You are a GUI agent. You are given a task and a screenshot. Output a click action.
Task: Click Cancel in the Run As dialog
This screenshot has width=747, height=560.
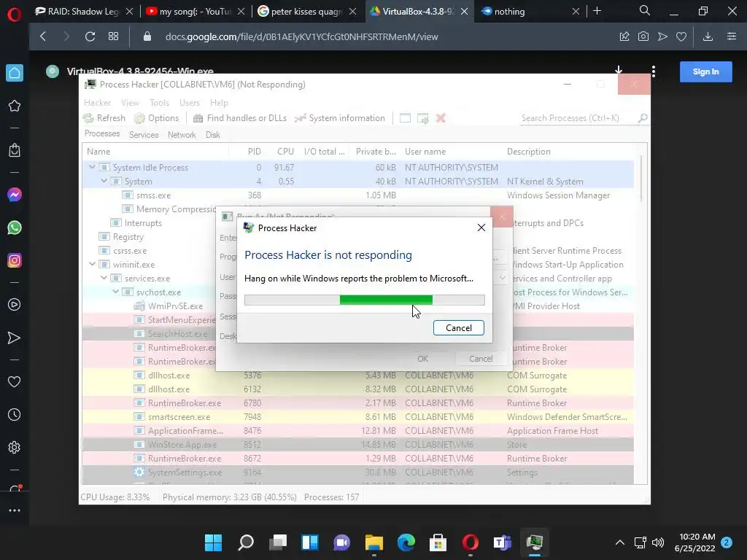point(481,359)
